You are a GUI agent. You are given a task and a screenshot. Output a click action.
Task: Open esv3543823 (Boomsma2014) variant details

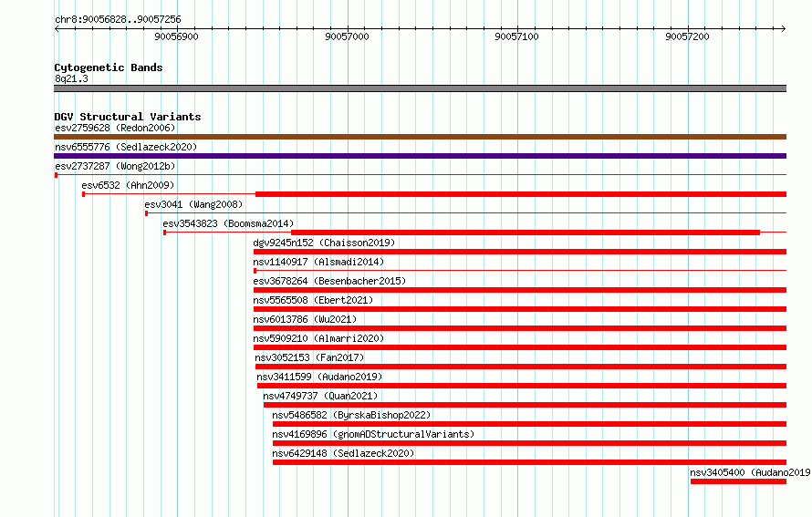click(228, 223)
